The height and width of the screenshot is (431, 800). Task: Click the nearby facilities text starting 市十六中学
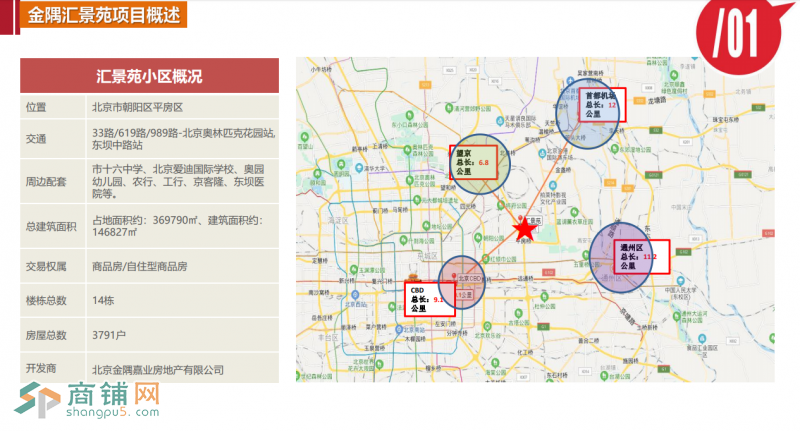pyautogui.click(x=178, y=181)
